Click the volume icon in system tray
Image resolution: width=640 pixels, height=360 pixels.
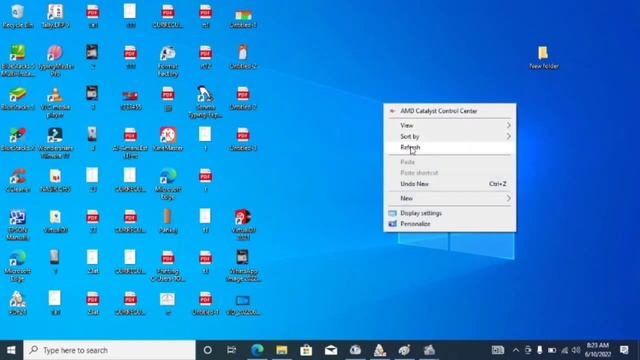(576, 350)
